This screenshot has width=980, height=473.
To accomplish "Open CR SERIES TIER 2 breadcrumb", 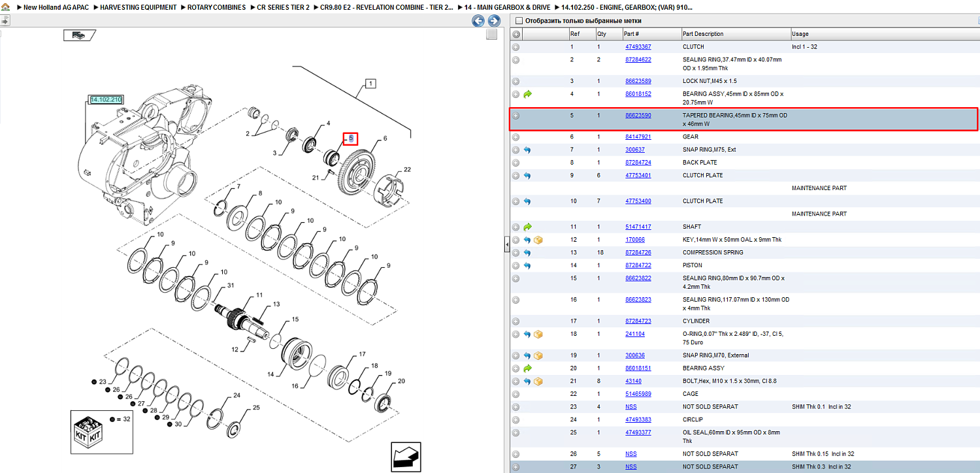I will pos(283,7).
